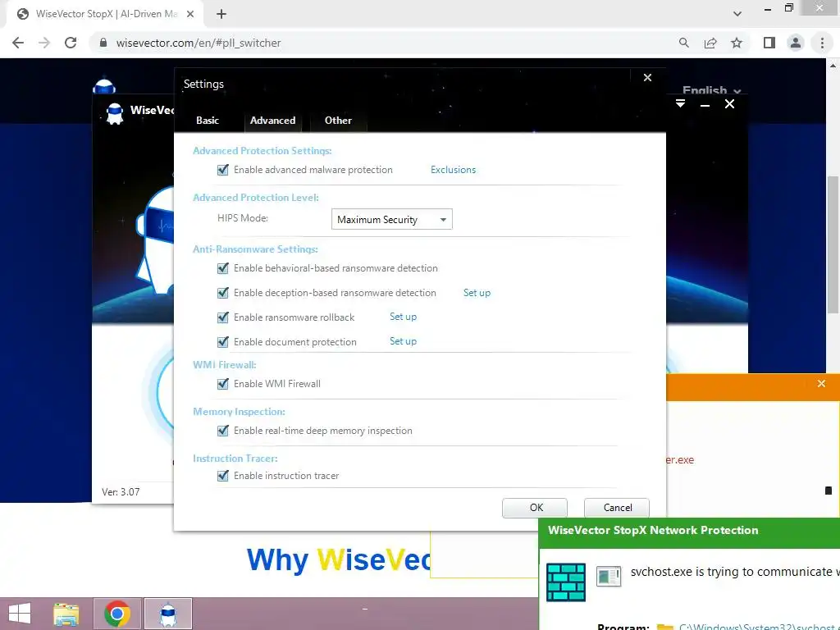Activate WiseVector StopX browser tab
Image resolution: width=840 pixels, height=630 pixels.
[106, 14]
